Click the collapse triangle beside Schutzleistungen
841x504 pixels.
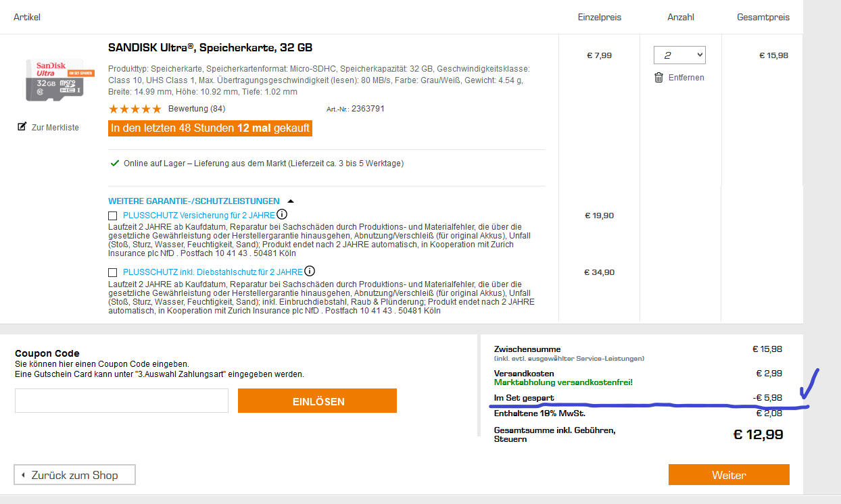coord(291,201)
